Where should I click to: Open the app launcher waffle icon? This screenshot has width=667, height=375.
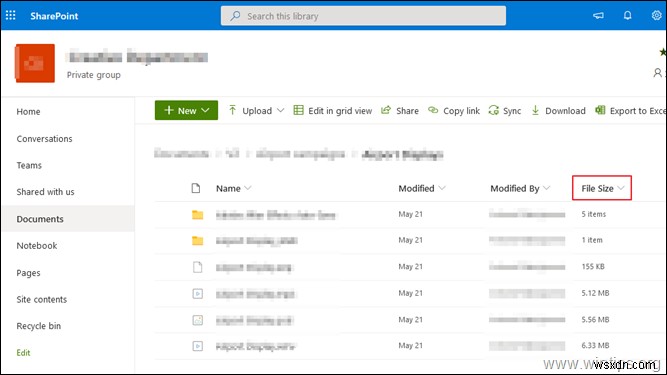coord(11,16)
